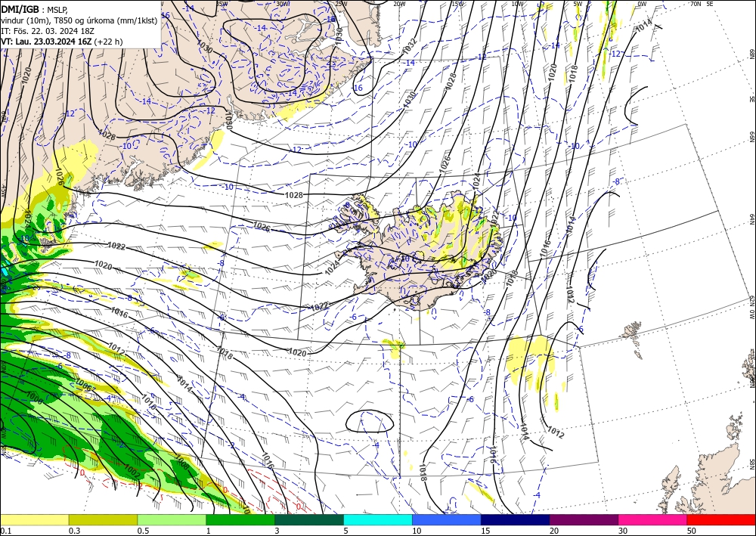Screen dimensions: 756x536
Task: Click the closed isobar oval south of Iceland
Action: click(370, 421)
